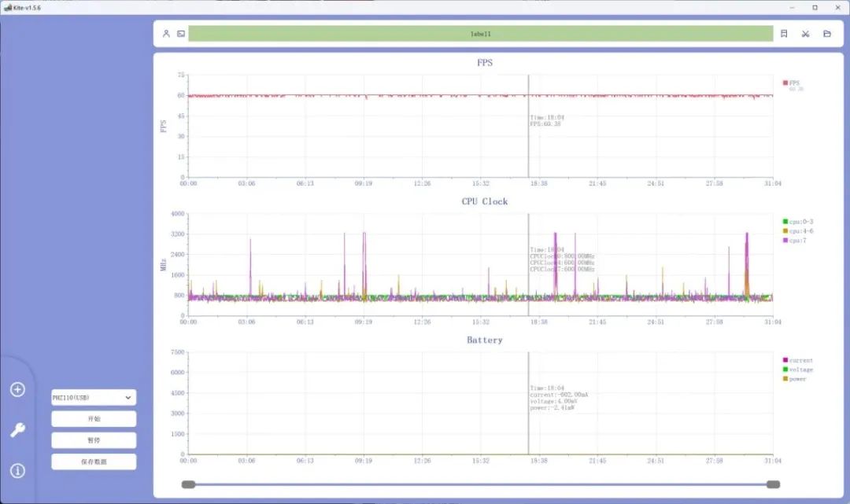850x504 pixels.
Task: Click the 保存数据 (Save data) button
Action: (94, 462)
